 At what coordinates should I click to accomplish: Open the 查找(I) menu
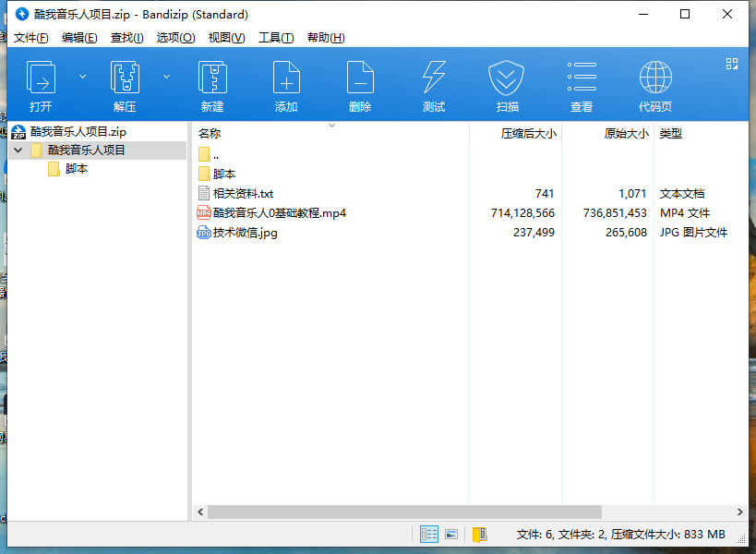pos(126,38)
